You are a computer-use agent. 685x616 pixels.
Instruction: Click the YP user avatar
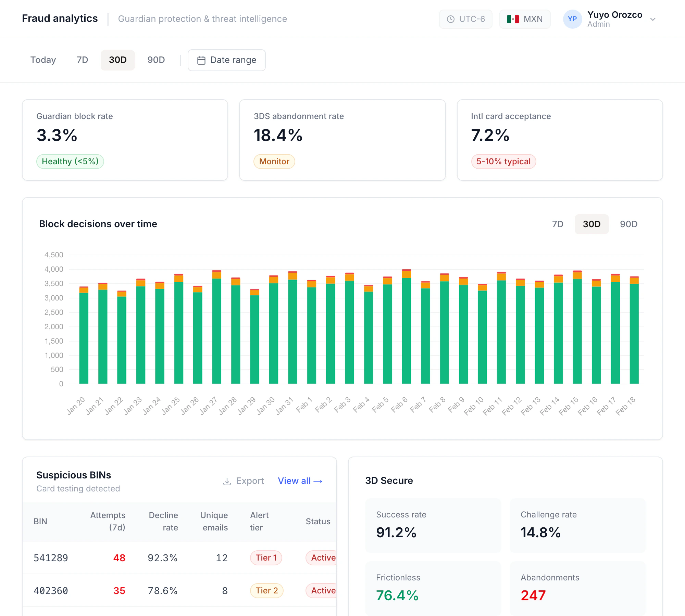pyautogui.click(x=572, y=19)
